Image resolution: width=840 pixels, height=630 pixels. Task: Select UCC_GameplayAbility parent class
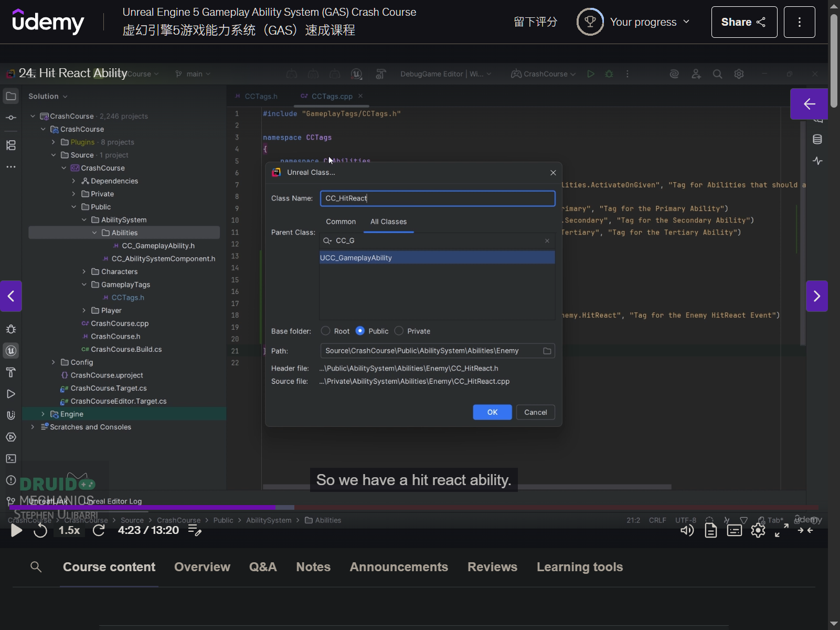438,258
